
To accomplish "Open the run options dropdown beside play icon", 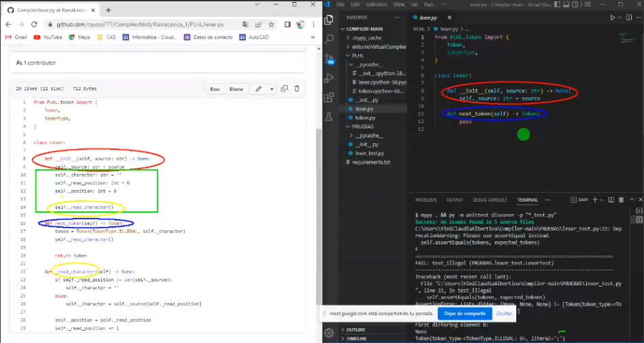I will [620, 18].
